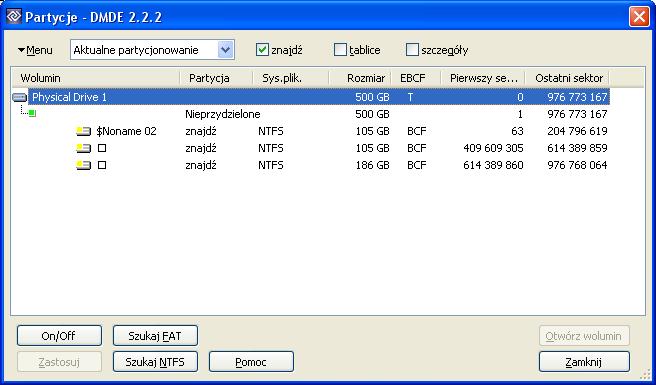Sort by the Partycja column header

point(216,78)
